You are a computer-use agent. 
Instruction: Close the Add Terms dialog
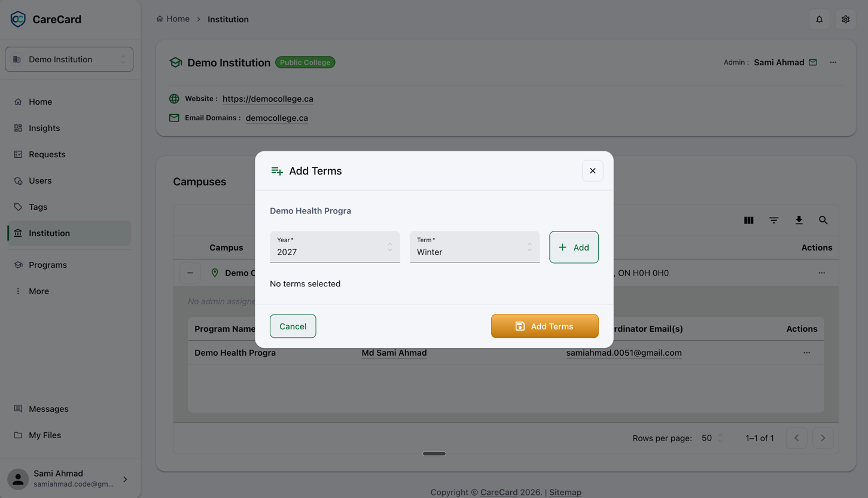pyautogui.click(x=592, y=171)
